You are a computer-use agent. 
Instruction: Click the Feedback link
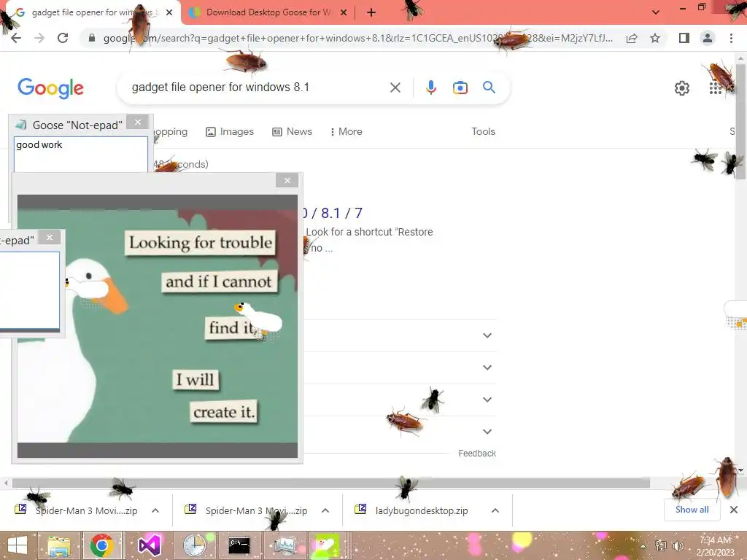pyautogui.click(x=477, y=454)
